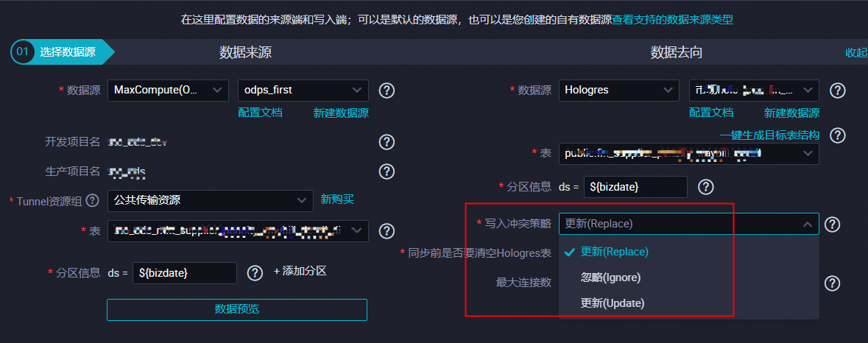This screenshot has height=343, width=868.
Task: Click help icon next to 生产项目名
Action: [x=387, y=171]
